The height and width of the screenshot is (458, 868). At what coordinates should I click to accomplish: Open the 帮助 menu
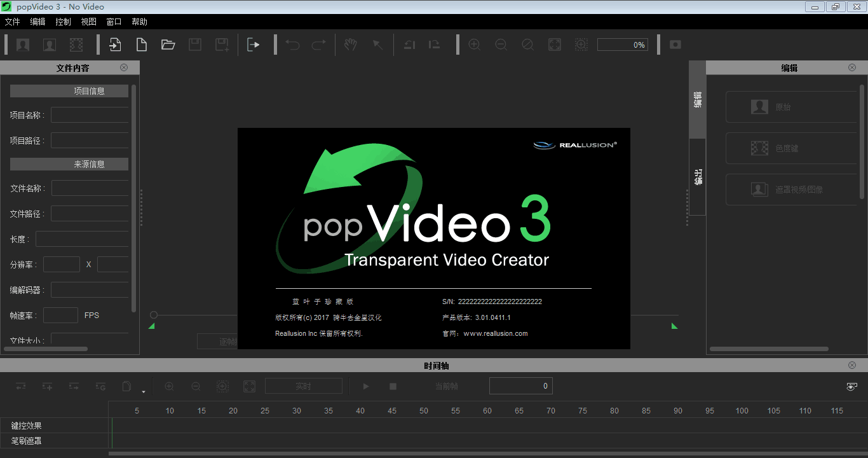[140, 22]
